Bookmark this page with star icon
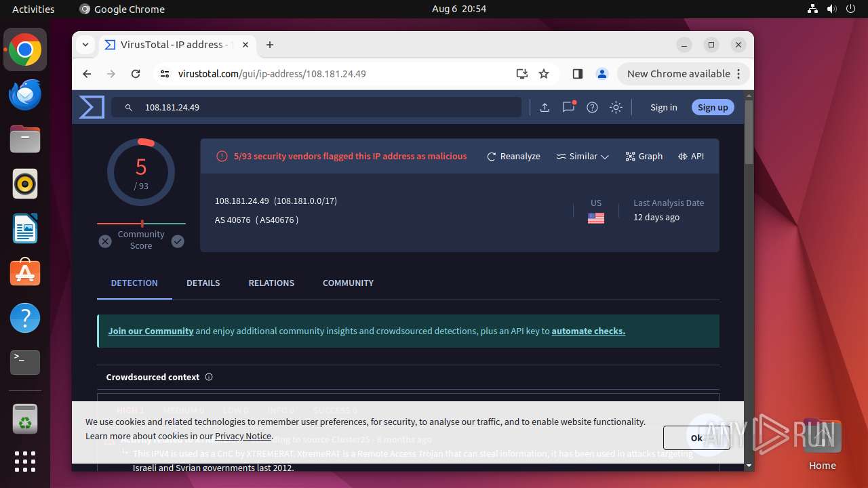Viewport: 868px width, 488px height. (544, 74)
